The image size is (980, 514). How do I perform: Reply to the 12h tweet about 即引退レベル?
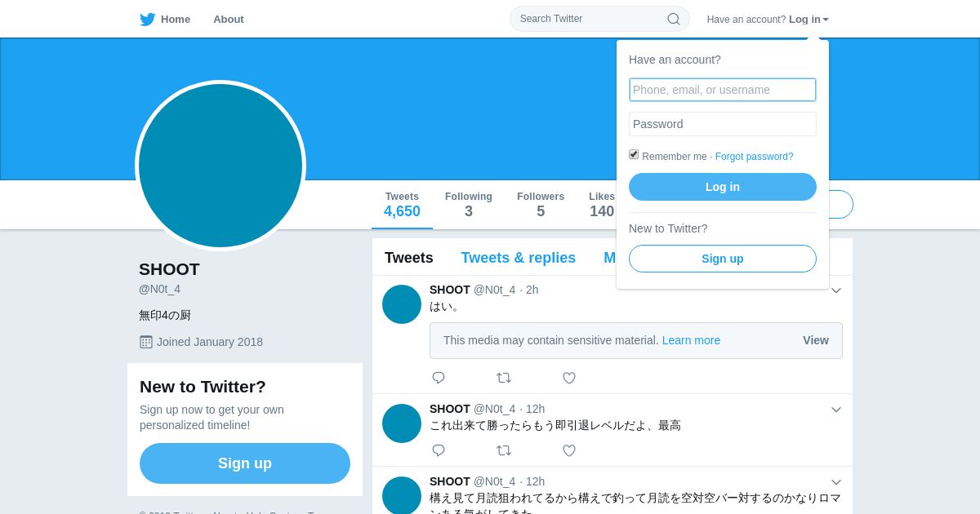coord(439,450)
